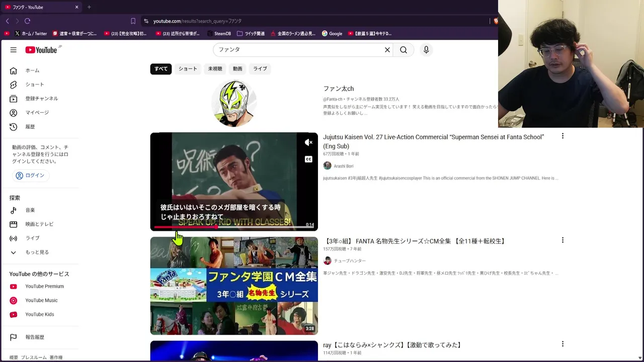Screen dimensions: 644x362
Task: Open ray【こはならみ×シャンクズ】video title
Action: point(392,345)
